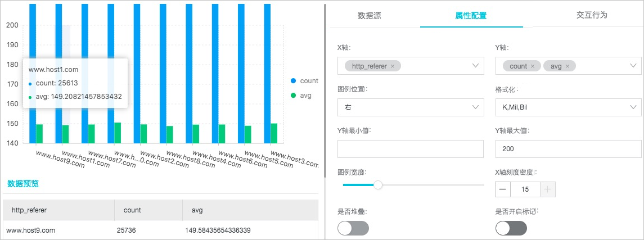This screenshot has height=240, width=644.
Task: Click the Y轴最小值 input field
Action: [411, 149]
